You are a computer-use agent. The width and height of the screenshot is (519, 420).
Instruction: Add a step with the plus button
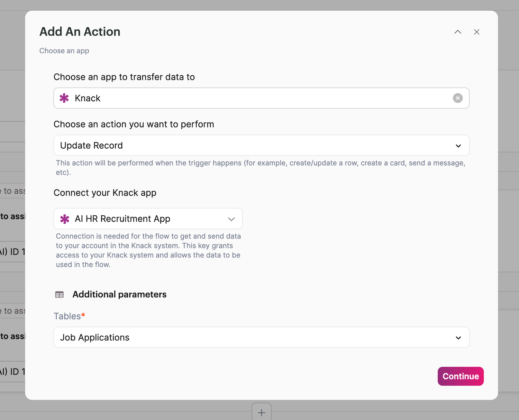261,412
